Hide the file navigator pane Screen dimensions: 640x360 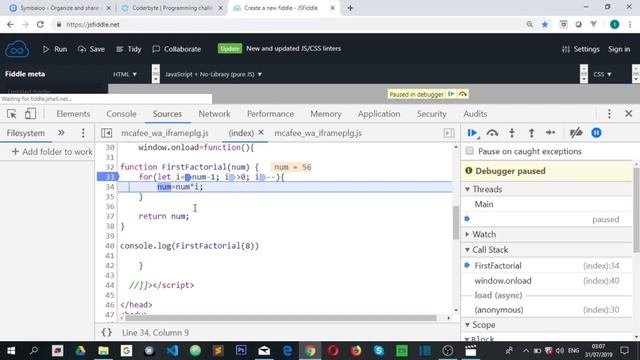(107, 133)
